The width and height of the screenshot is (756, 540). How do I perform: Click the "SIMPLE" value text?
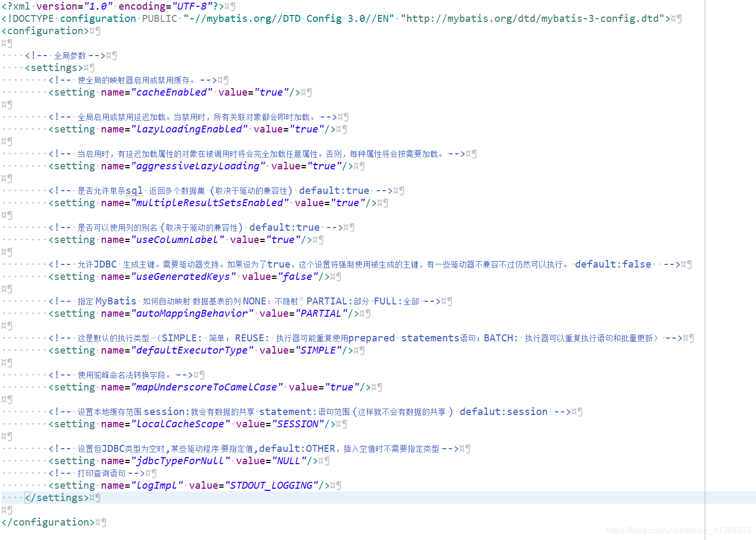tap(318, 350)
